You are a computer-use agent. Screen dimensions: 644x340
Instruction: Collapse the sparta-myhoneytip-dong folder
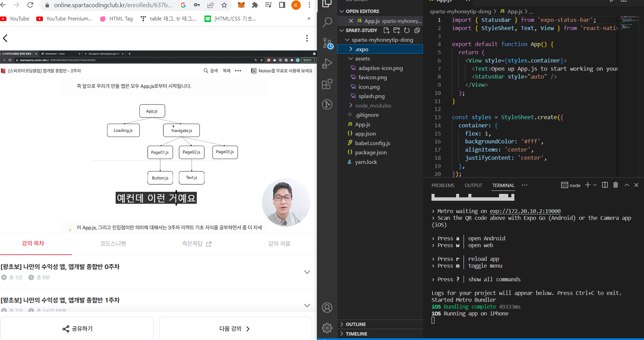click(x=382, y=40)
